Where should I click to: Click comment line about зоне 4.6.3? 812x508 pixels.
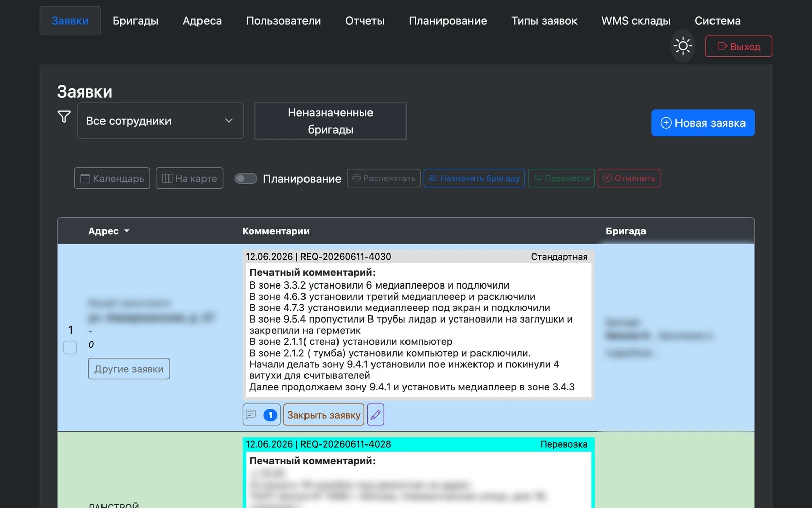392,296
